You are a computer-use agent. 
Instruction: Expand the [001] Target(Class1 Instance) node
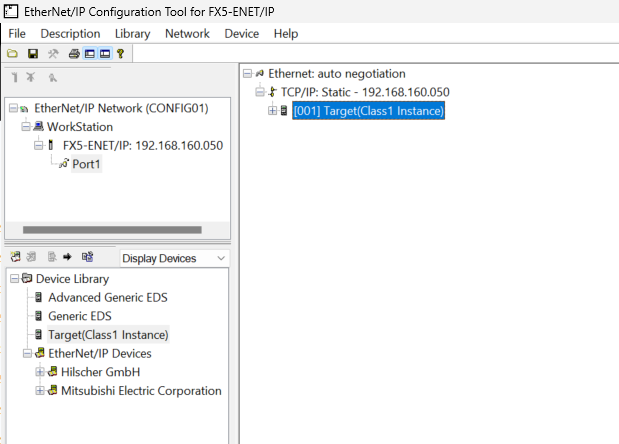point(272,111)
